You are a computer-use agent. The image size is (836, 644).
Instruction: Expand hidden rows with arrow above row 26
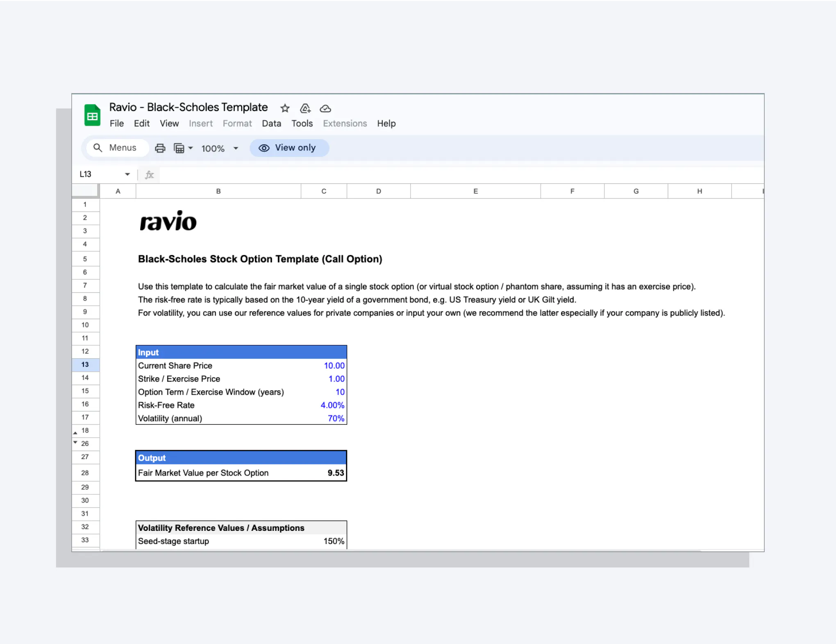[x=75, y=442]
